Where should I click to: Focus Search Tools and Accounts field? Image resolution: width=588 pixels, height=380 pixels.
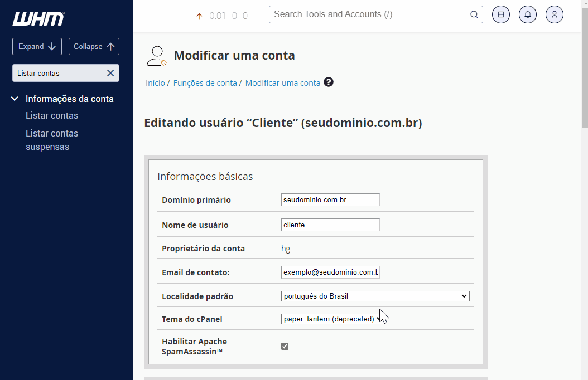pyautogui.click(x=376, y=14)
